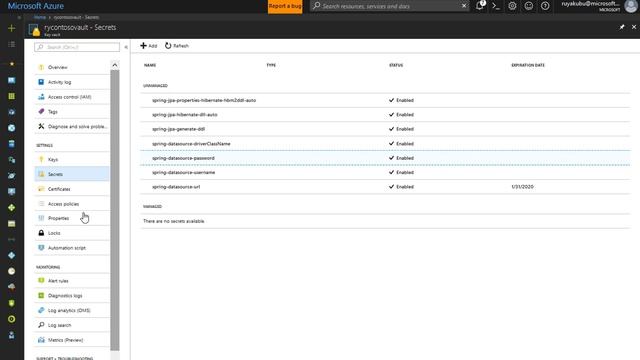The width and height of the screenshot is (640, 360).
Task: Open Alert rules under Monitoring
Action: coord(72,281)
